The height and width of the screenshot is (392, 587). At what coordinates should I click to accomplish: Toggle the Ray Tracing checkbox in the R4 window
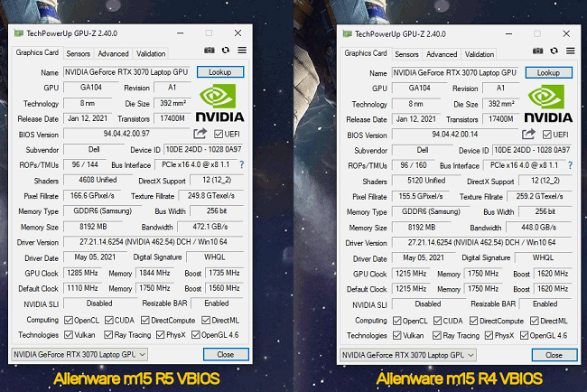[x=437, y=335]
